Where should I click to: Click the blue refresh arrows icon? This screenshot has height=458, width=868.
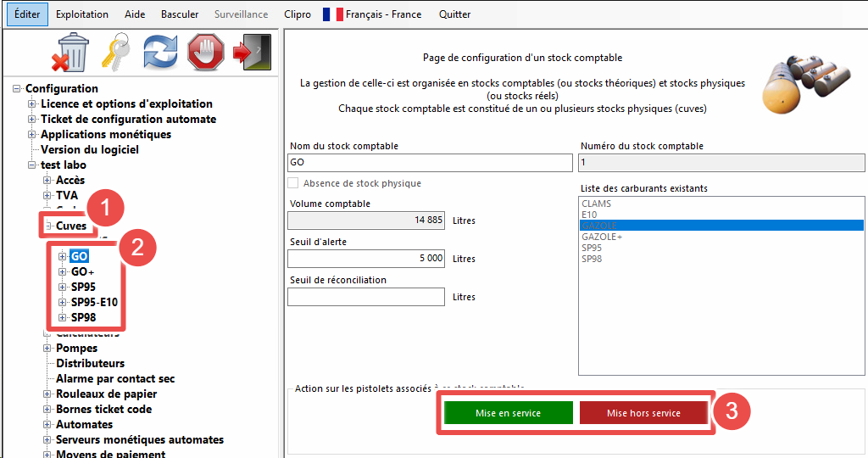click(160, 53)
